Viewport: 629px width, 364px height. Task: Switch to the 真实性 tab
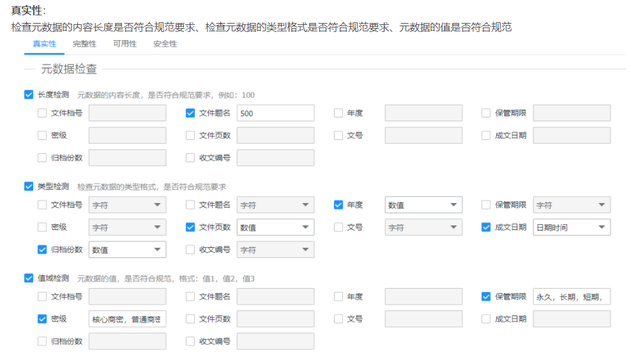coord(45,44)
